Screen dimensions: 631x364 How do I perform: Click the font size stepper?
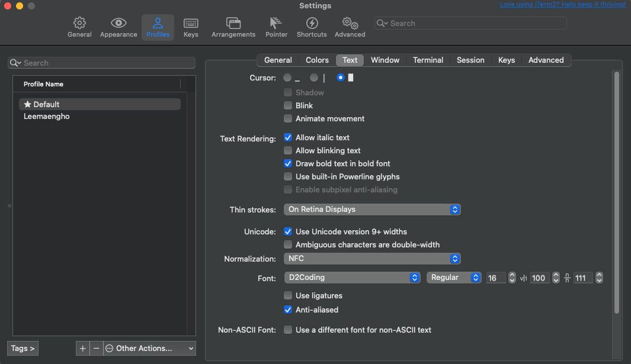pyautogui.click(x=512, y=278)
